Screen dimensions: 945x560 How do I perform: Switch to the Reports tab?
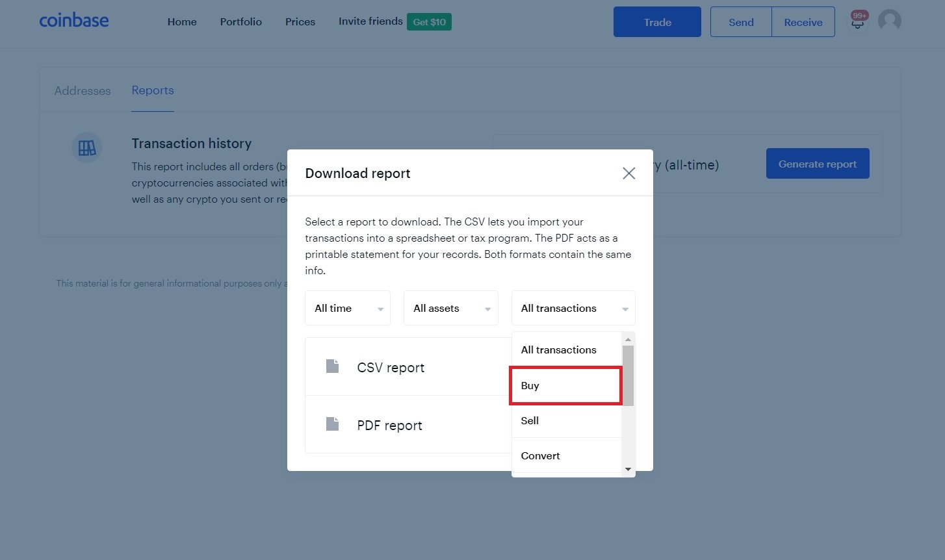[153, 90]
